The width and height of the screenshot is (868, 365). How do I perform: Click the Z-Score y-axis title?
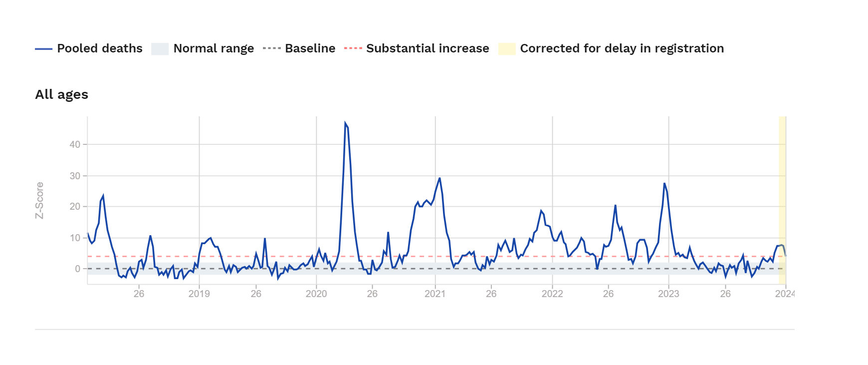[x=40, y=200]
